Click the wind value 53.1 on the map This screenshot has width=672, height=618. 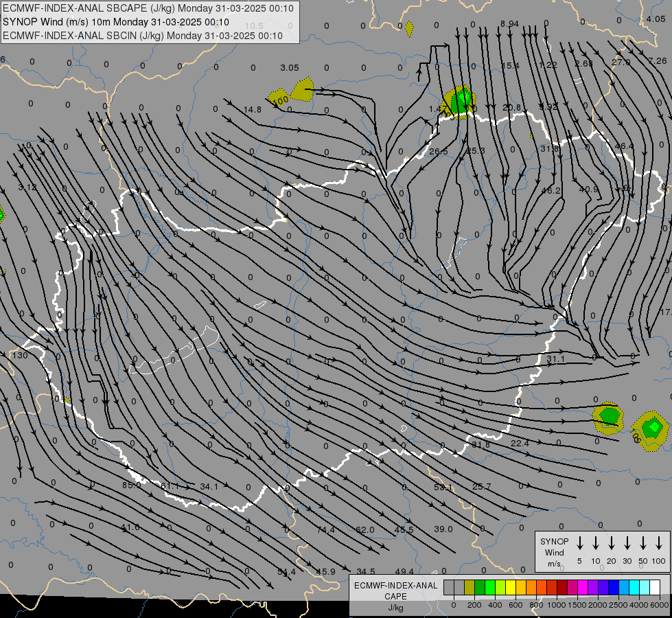[x=443, y=488]
